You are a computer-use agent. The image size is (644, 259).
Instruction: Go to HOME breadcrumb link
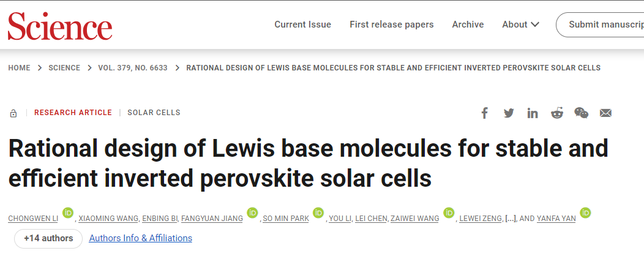19,68
